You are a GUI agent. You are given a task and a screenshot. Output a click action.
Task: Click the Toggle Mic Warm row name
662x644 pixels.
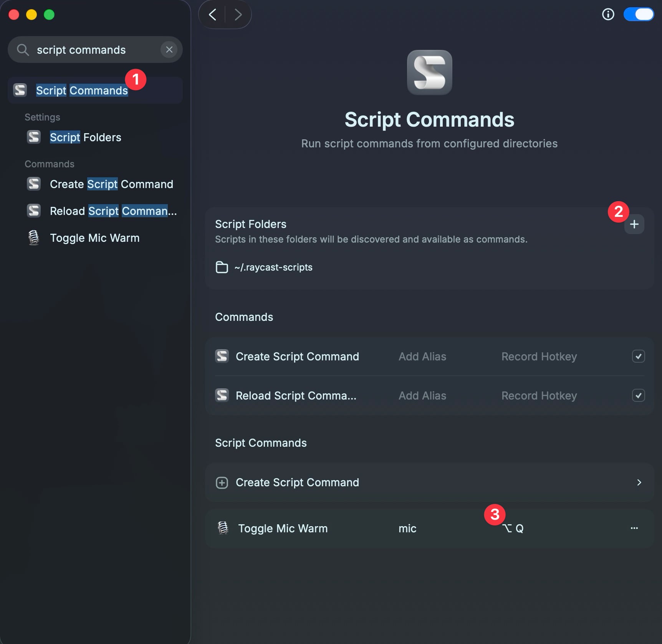click(x=283, y=528)
